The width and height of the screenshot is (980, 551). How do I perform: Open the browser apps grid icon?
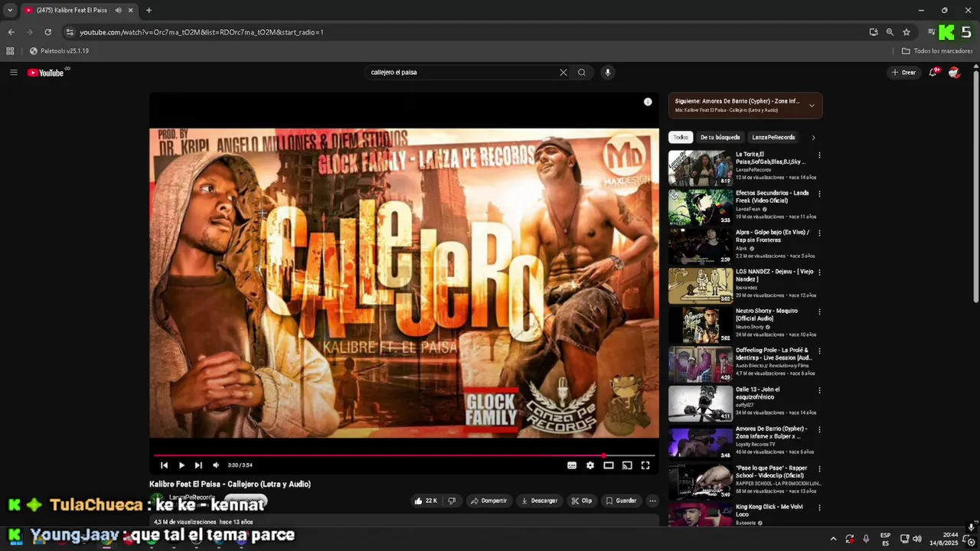(x=10, y=51)
